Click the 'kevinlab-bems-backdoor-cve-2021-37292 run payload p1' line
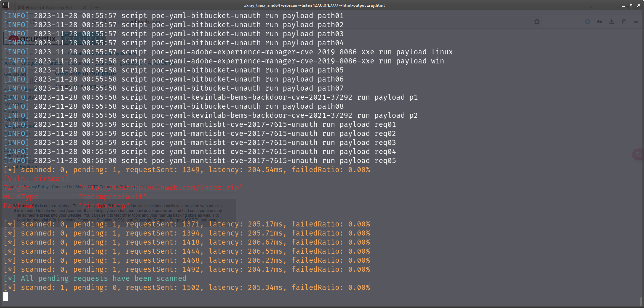The image size is (644, 308). point(211,97)
